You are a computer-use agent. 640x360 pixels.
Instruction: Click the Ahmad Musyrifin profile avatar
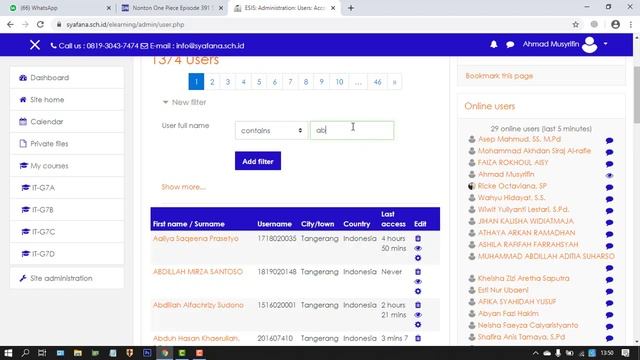coord(589,44)
